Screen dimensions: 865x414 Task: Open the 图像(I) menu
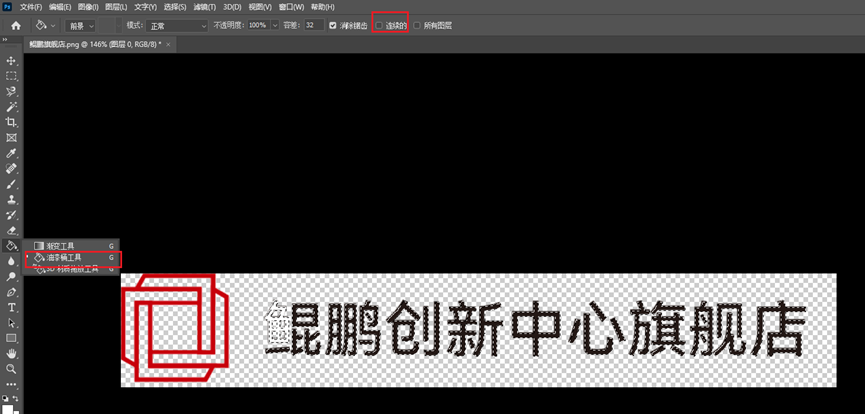[88, 7]
